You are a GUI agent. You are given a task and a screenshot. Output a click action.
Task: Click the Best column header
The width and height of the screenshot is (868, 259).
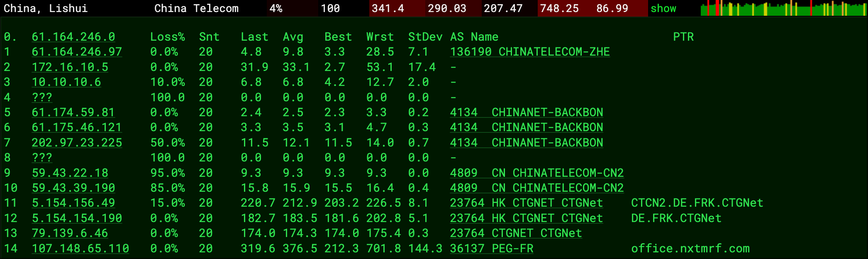[x=338, y=37]
